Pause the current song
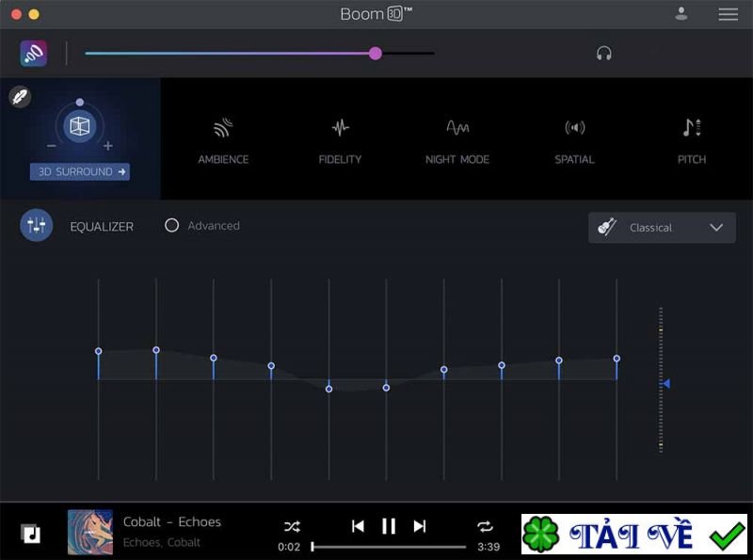Image resolution: width=753 pixels, height=560 pixels. click(x=389, y=526)
